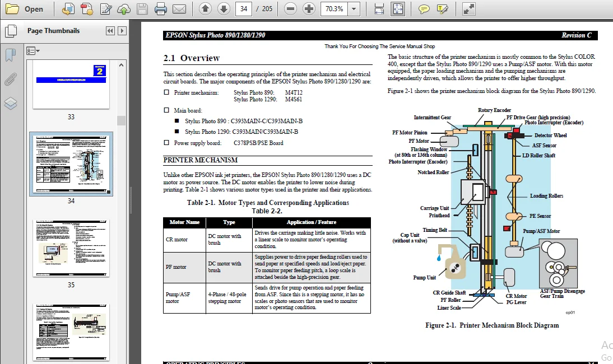This screenshot has width=613, height=364.
Task: Click the 'Carriage Unit' diagram label
Action: pyautogui.click(x=435, y=208)
